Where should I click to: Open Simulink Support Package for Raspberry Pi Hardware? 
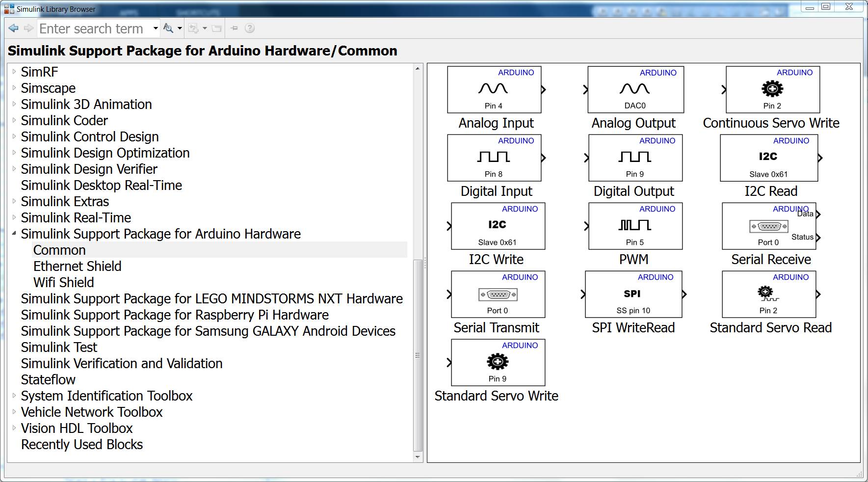point(175,315)
